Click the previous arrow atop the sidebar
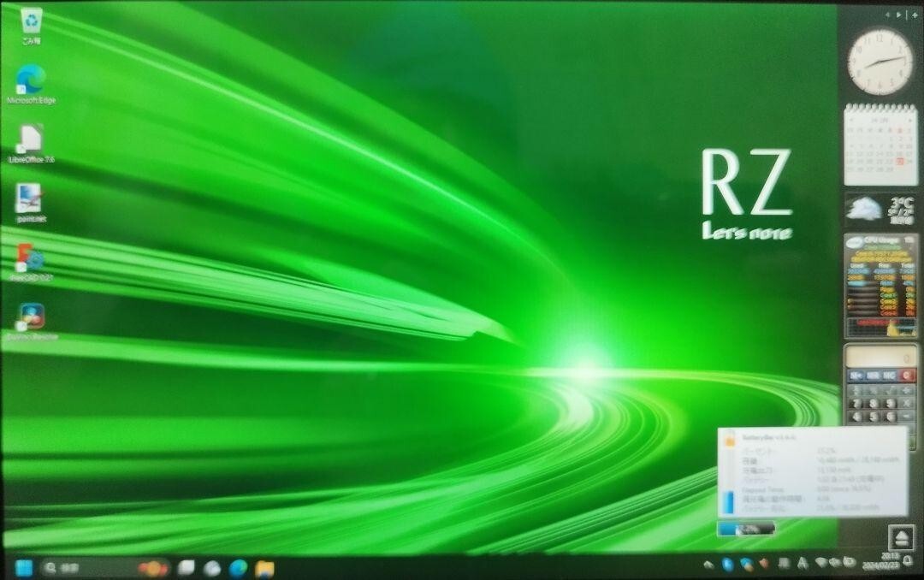The height and width of the screenshot is (580, 924). 887,15
